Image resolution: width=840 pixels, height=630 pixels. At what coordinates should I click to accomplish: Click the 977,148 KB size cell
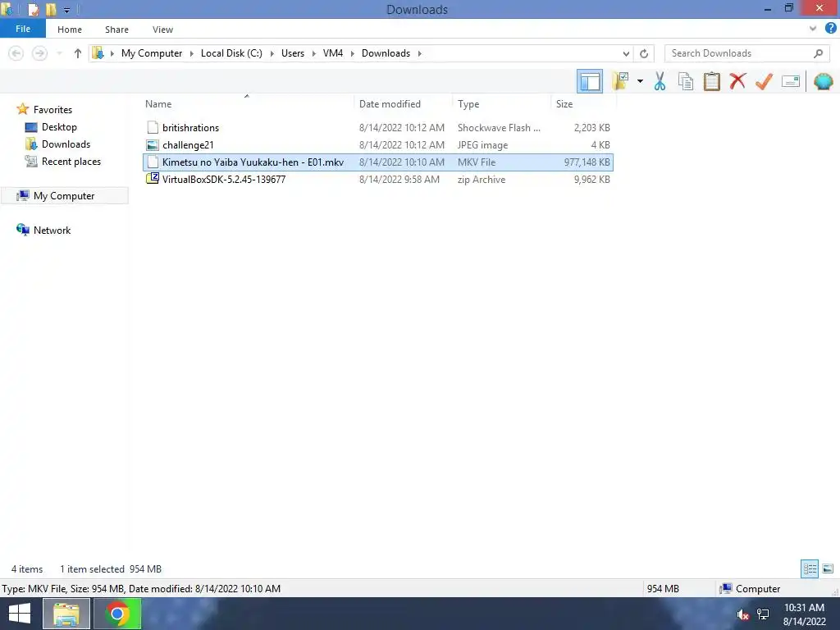[x=587, y=162]
